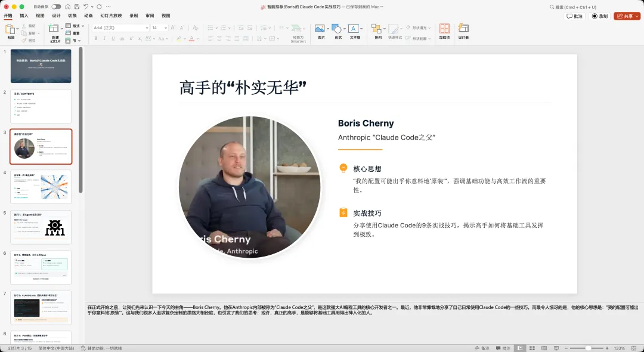
Task: Click the 剪切 cut button
Action: (29, 26)
